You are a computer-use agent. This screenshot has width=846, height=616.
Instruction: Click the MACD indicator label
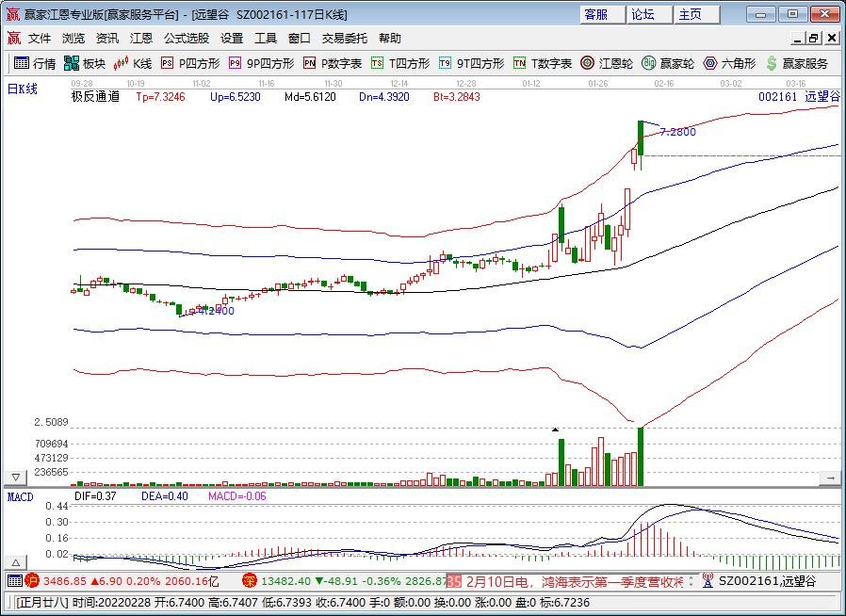(21, 496)
